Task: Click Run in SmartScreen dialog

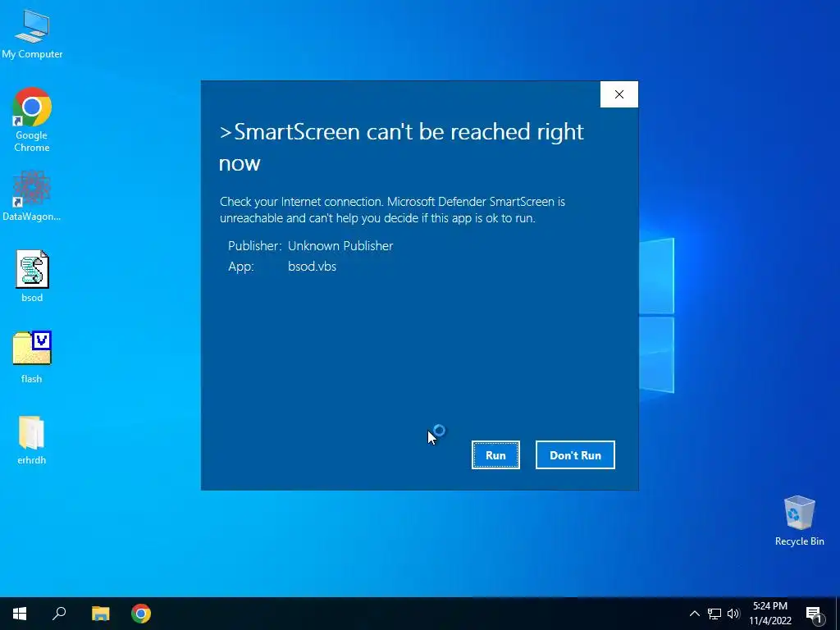Action: (x=495, y=454)
